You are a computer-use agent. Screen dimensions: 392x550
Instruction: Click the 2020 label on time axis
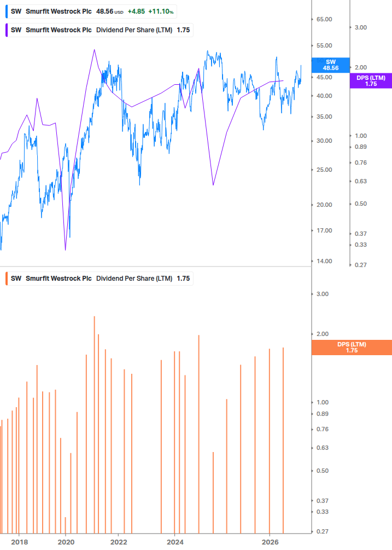pos(66,542)
